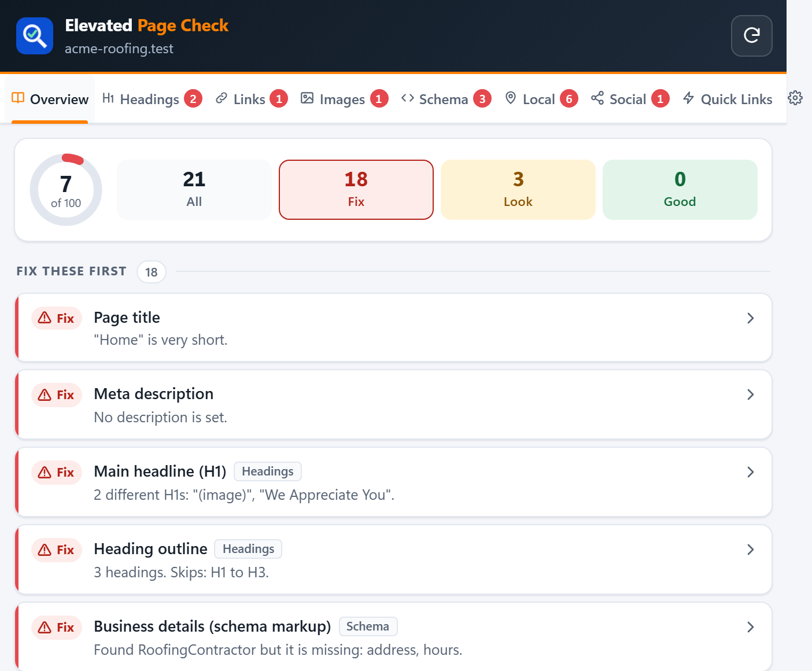Expand the Main headline (H1) row chevron
812x671 pixels.
pyautogui.click(x=750, y=472)
